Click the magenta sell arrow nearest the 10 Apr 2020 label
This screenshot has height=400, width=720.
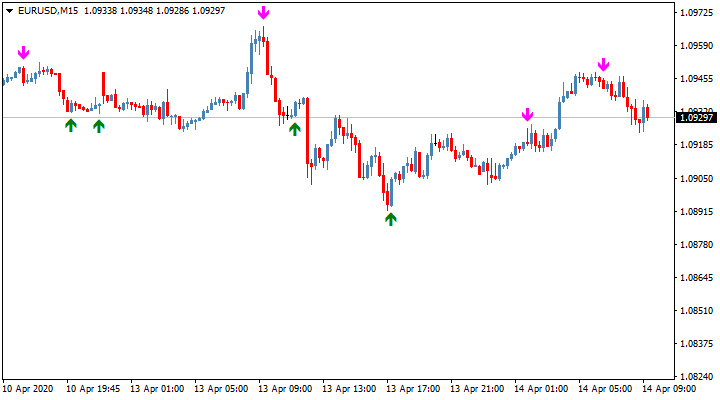click(23, 52)
